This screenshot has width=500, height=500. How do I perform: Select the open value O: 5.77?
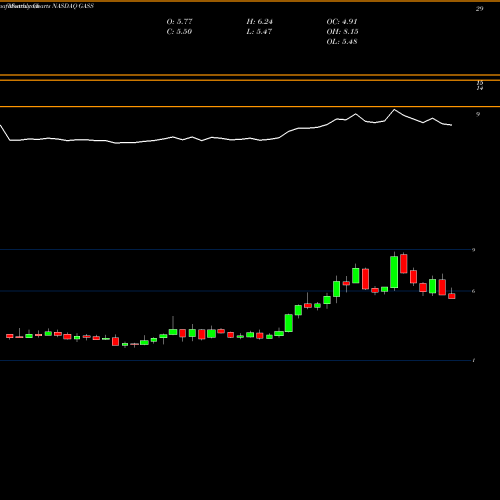pyautogui.click(x=179, y=22)
